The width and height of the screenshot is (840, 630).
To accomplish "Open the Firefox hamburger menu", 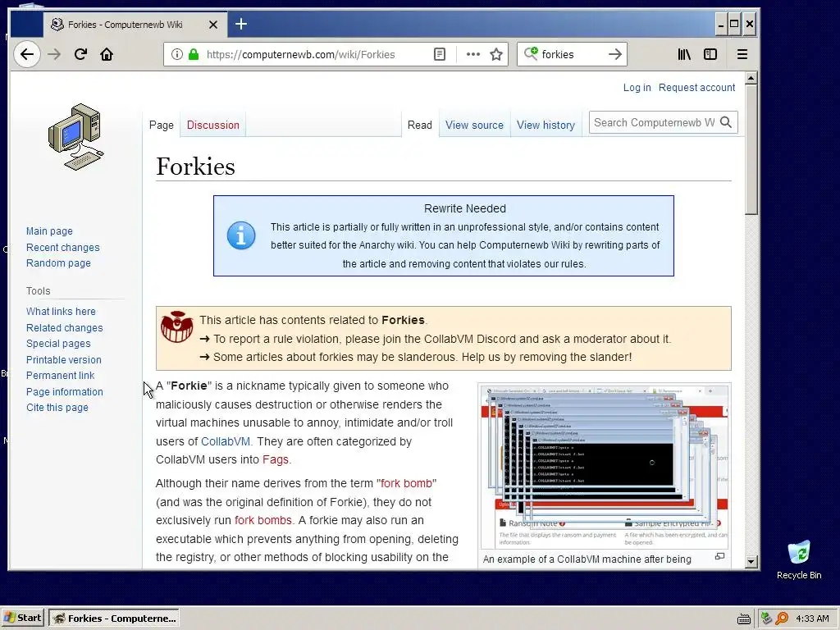I will pos(742,54).
